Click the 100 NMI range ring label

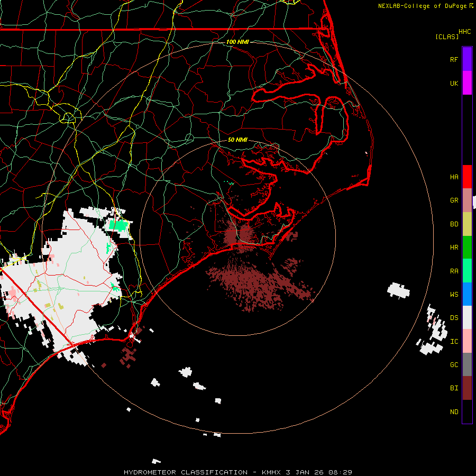click(x=237, y=42)
